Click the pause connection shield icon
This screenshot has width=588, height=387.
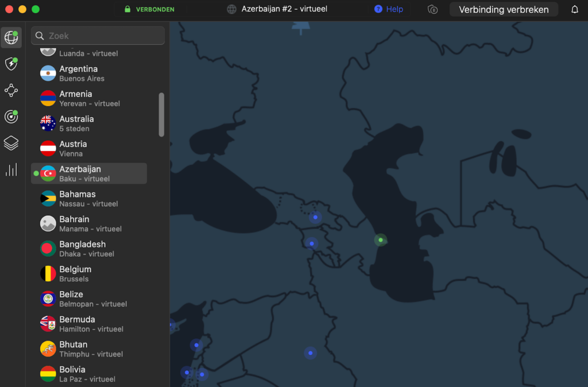433,9
